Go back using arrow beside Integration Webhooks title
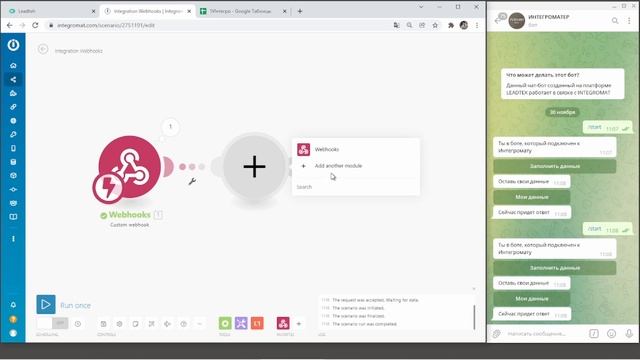This screenshot has width=640, height=360. tap(43, 49)
